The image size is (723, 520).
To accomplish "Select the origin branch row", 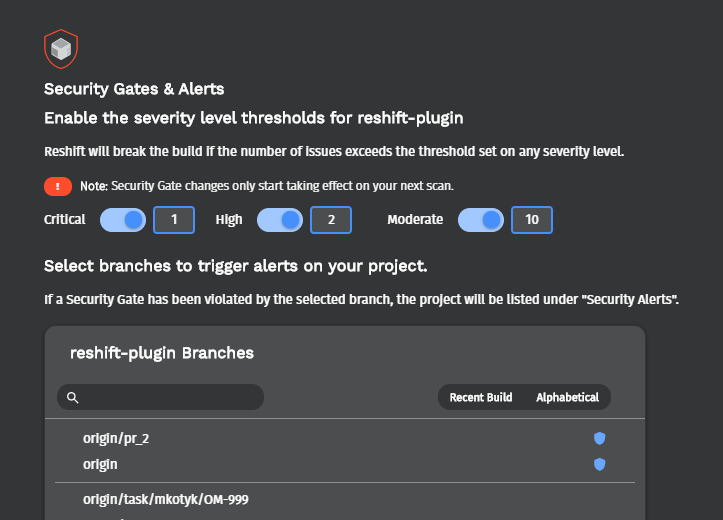I will tap(345, 464).
